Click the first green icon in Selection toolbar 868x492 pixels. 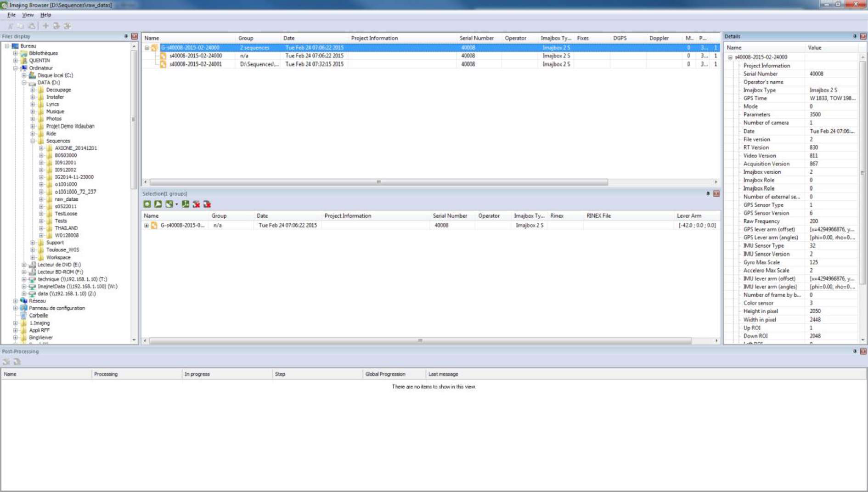[x=147, y=204]
